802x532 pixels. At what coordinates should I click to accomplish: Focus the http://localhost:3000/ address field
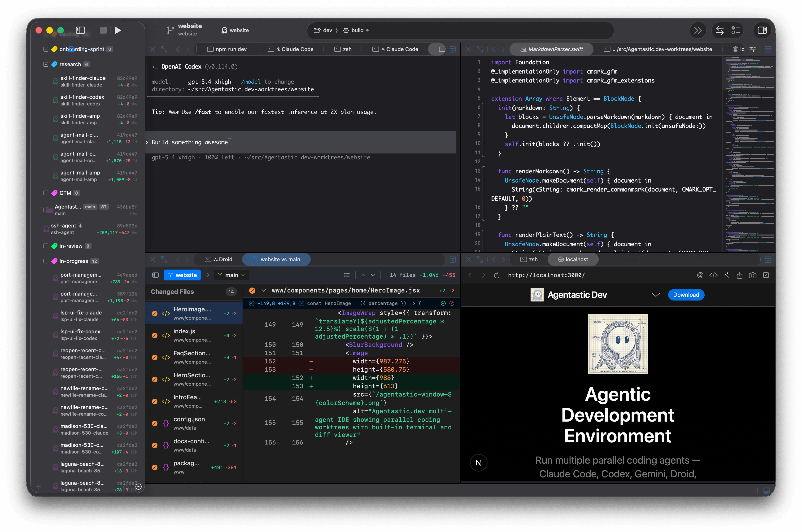tap(546, 275)
